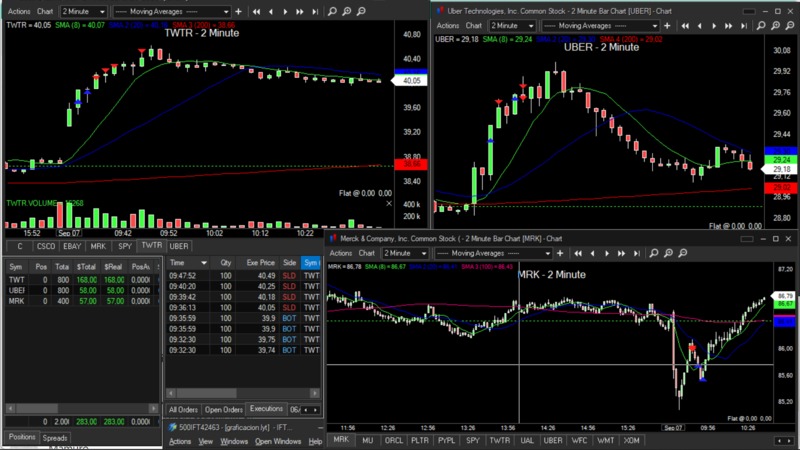800x450 pixels.
Task: Zoom in on the TWTR chart
Action: pos(347,11)
